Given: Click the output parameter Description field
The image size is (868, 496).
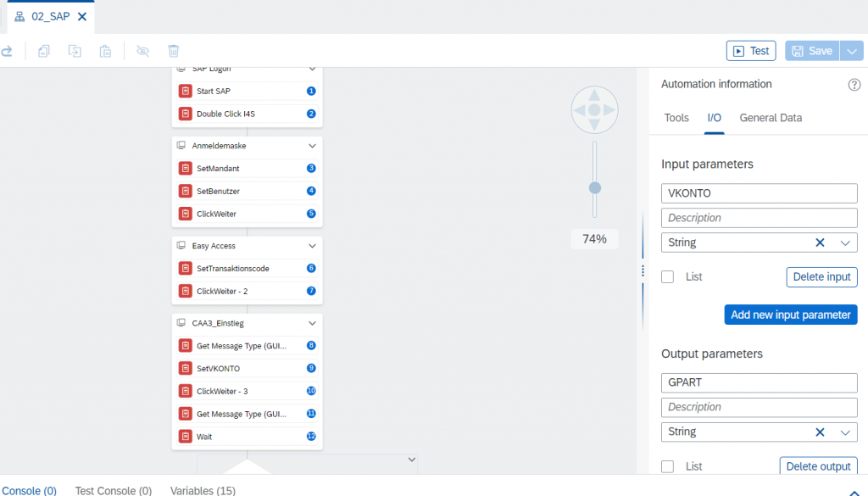Looking at the screenshot, I should (759, 407).
